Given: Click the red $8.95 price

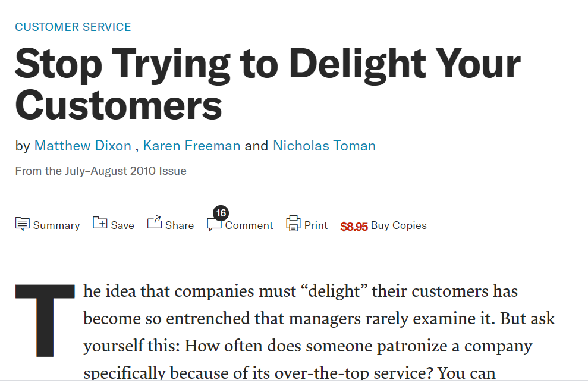Looking at the screenshot, I should [354, 226].
